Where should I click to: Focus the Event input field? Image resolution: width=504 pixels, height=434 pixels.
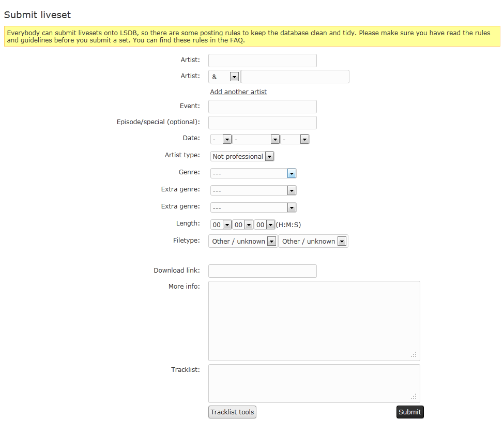pos(262,107)
